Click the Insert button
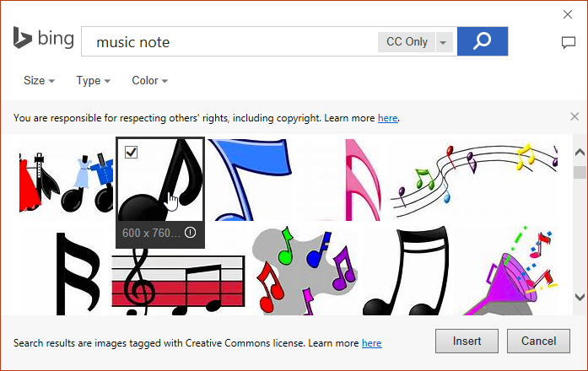Image resolution: width=588 pixels, height=371 pixels. [467, 341]
